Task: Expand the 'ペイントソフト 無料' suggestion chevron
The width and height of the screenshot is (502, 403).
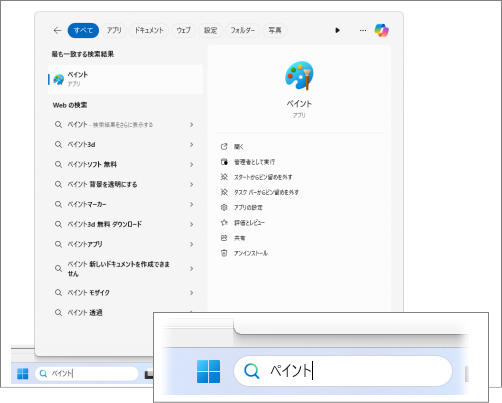Action: coord(192,164)
